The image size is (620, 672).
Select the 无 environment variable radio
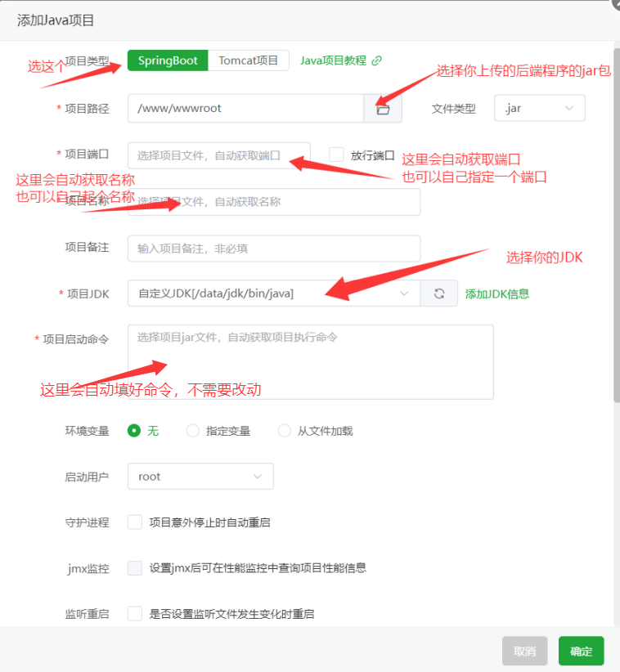135,431
